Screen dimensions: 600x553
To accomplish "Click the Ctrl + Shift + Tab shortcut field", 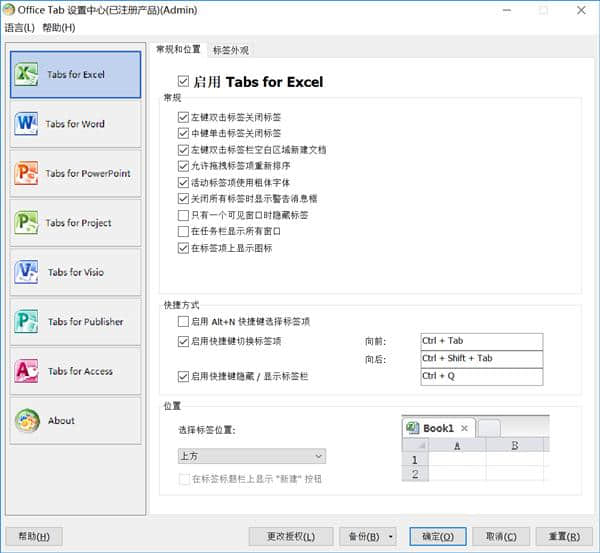I will [482, 359].
